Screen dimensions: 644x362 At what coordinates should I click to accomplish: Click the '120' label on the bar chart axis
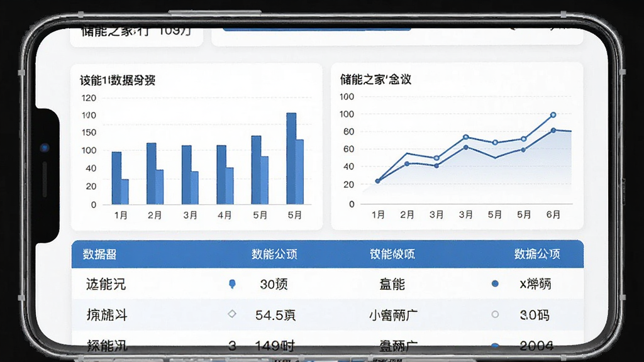pos(89,98)
